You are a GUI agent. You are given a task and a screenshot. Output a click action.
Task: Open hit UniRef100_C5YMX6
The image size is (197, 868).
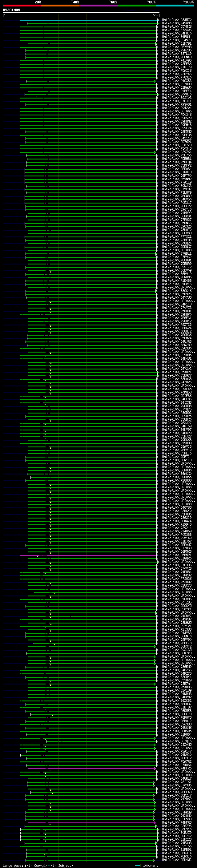pos(177,26)
